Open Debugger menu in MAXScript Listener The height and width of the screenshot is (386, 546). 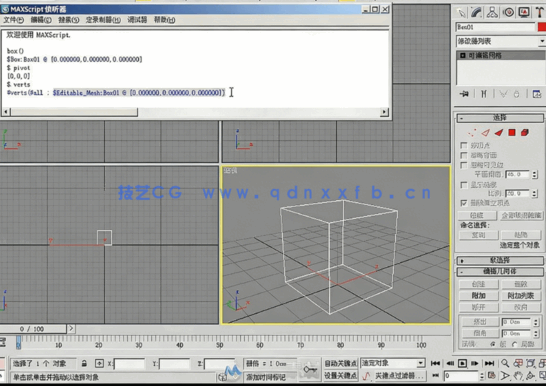pos(137,20)
